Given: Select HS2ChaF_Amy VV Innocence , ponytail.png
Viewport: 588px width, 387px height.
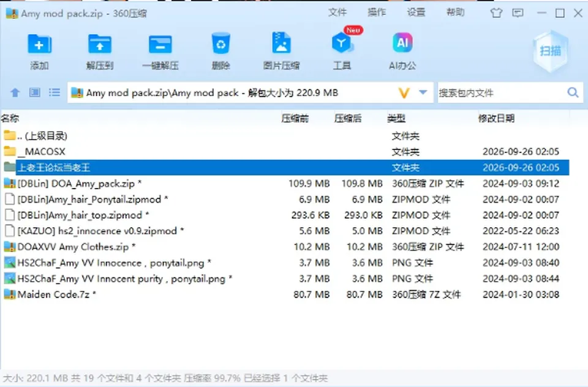Looking at the screenshot, I should point(285,263).
